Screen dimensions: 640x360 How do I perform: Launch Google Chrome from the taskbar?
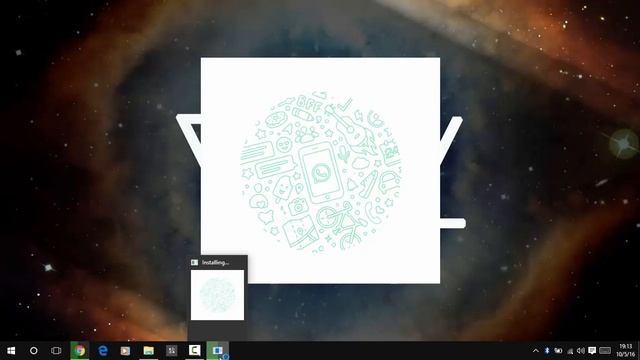80,351
